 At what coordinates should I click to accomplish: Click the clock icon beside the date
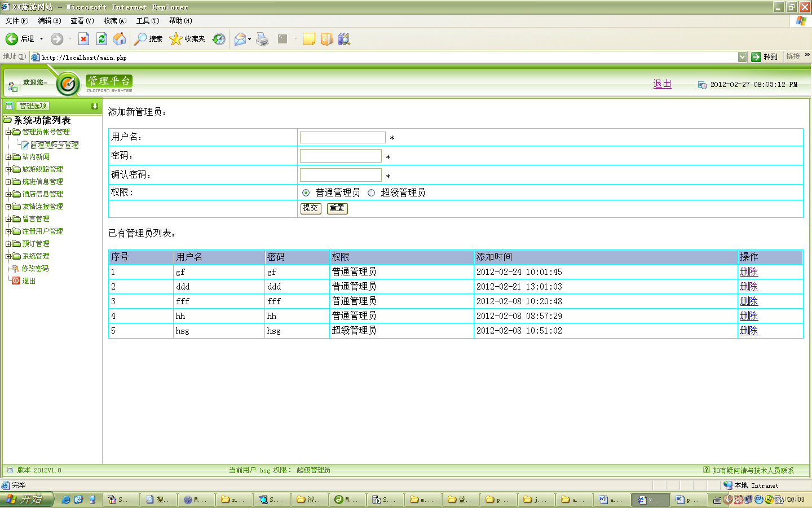pyautogui.click(x=702, y=85)
